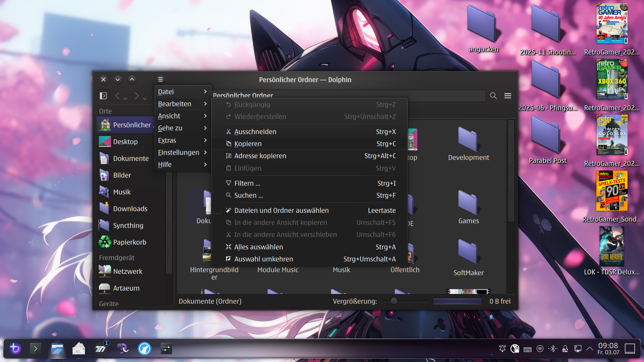The image size is (644, 362).
Task: Show hidden system tray icons arrow
Action: (590, 349)
